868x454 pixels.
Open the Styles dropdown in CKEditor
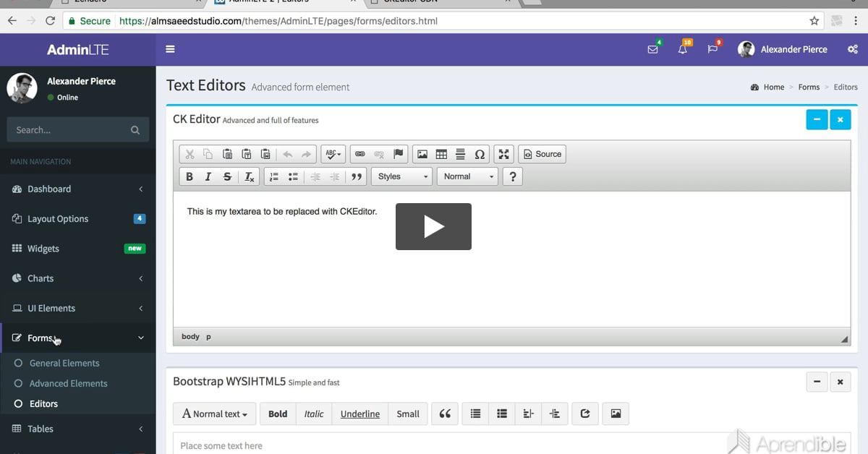tap(402, 176)
